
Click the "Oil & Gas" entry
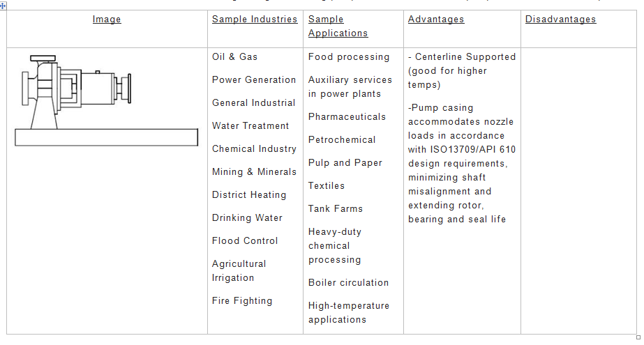click(x=234, y=57)
